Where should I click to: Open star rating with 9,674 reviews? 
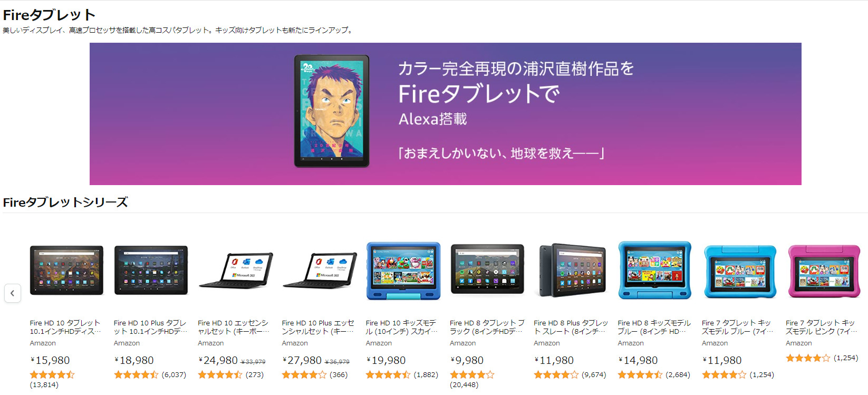pyautogui.click(x=556, y=375)
